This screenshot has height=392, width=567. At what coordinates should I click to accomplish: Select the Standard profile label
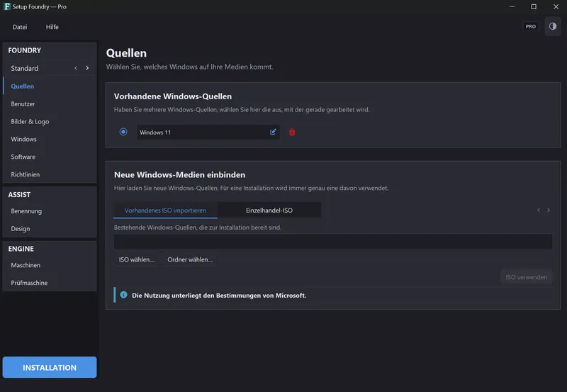point(25,68)
